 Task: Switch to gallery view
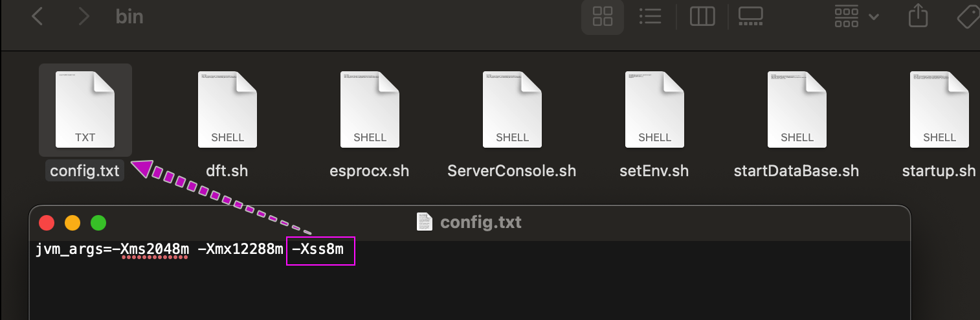coord(750,16)
